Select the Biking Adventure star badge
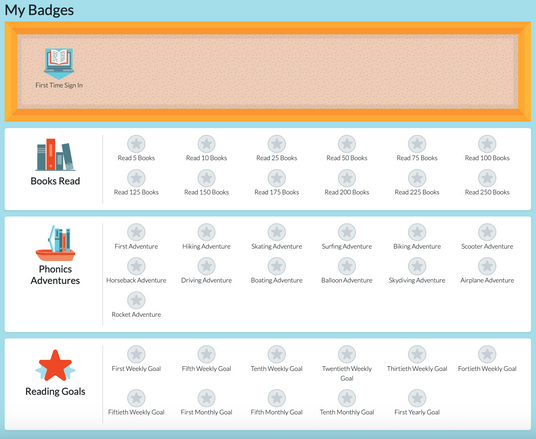Image resolution: width=536 pixels, height=439 pixels. point(417,232)
